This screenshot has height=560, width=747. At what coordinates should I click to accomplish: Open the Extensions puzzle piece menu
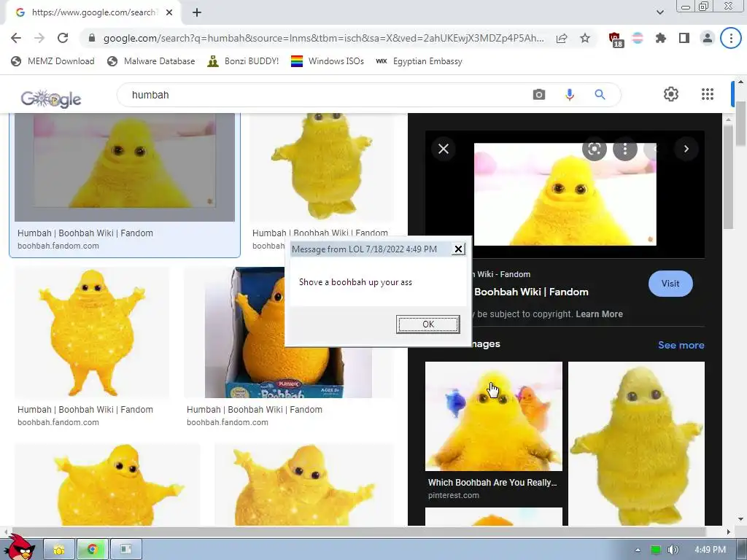point(660,38)
